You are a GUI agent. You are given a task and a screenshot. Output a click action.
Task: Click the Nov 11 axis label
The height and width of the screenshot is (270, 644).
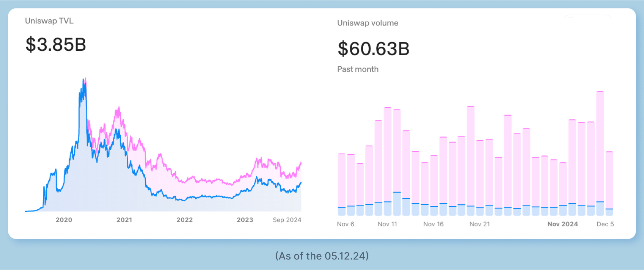387,224
